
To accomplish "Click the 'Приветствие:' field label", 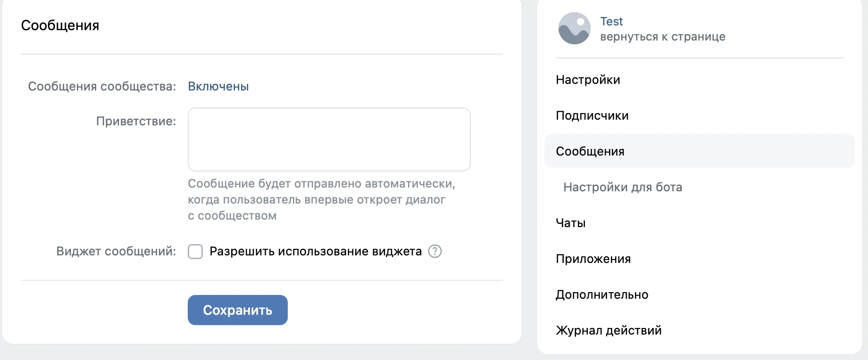I will point(136,121).
